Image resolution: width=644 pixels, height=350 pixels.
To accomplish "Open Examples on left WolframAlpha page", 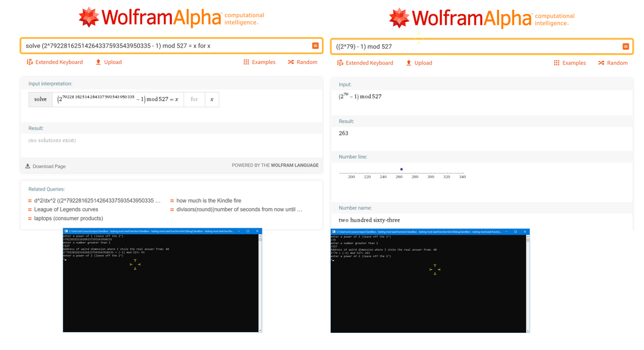I will 259,62.
